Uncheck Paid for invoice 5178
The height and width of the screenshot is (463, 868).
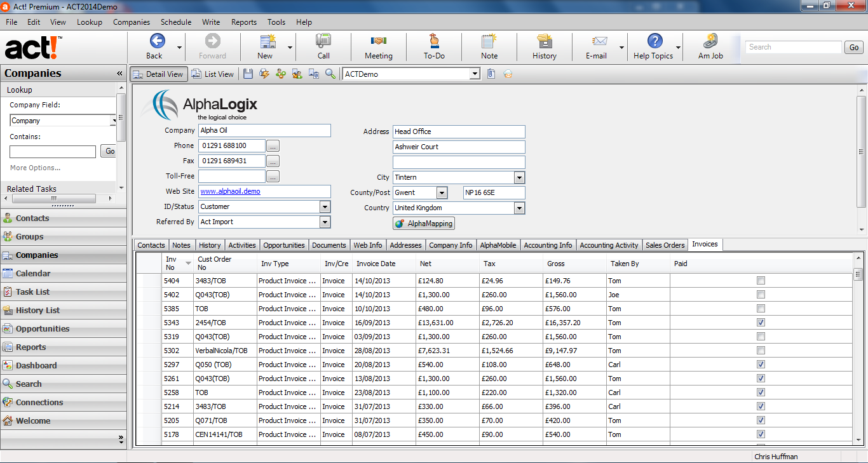761,434
